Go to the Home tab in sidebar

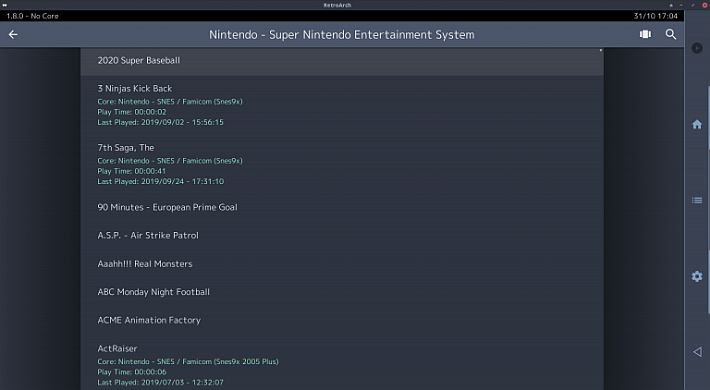[697, 124]
